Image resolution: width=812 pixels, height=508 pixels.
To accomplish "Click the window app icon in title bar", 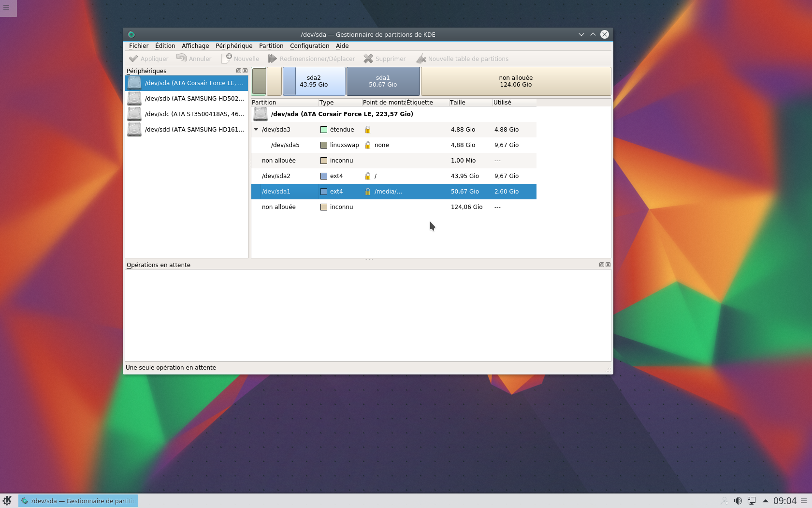I will click(131, 34).
